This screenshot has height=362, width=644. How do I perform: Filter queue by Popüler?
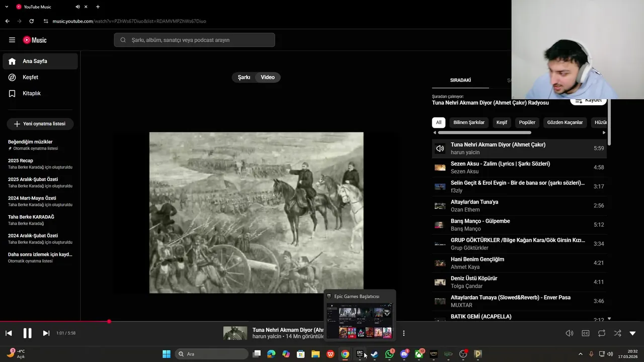(x=527, y=122)
